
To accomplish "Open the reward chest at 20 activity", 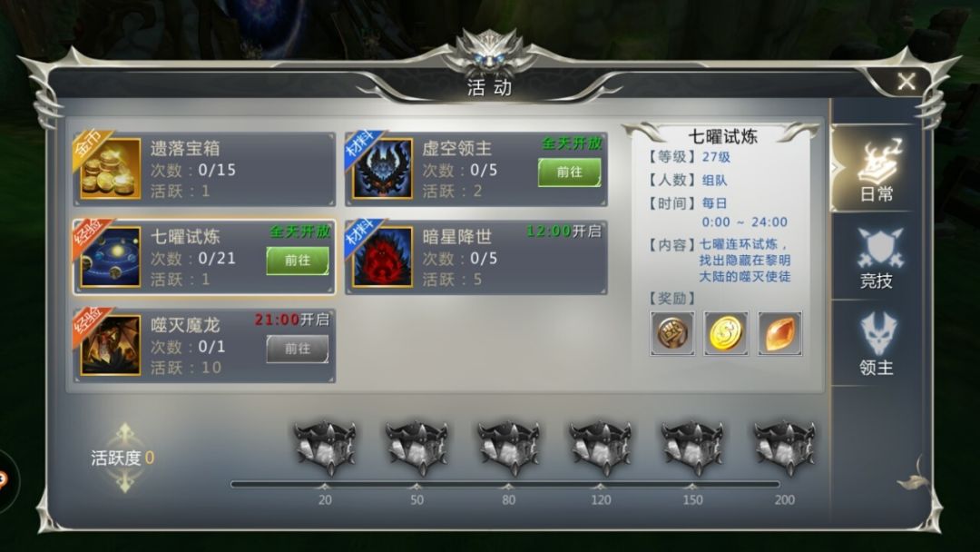I will (325, 448).
